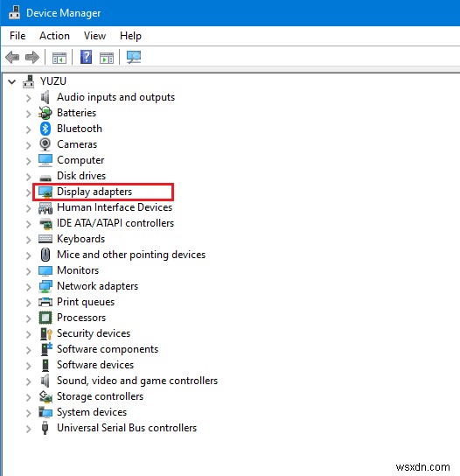460x476 pixels.
Task: Select Security devices label
Action: (x=94, y=333)
